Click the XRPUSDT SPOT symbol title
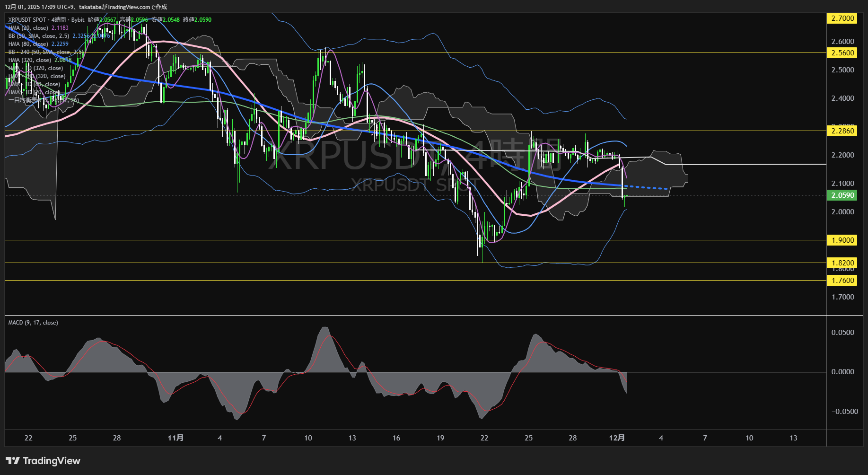868x475 pixels. [x=27, y=20]
